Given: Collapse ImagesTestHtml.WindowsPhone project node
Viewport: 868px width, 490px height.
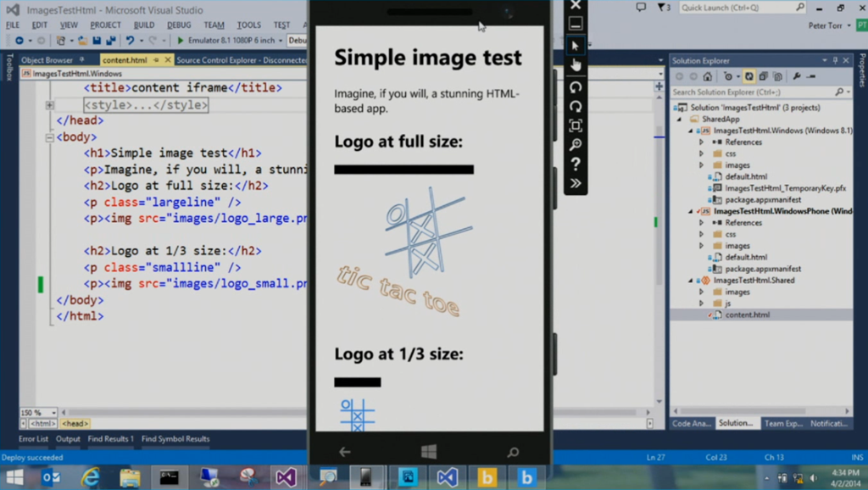Looking at the screenshot, I should point(690,211).
